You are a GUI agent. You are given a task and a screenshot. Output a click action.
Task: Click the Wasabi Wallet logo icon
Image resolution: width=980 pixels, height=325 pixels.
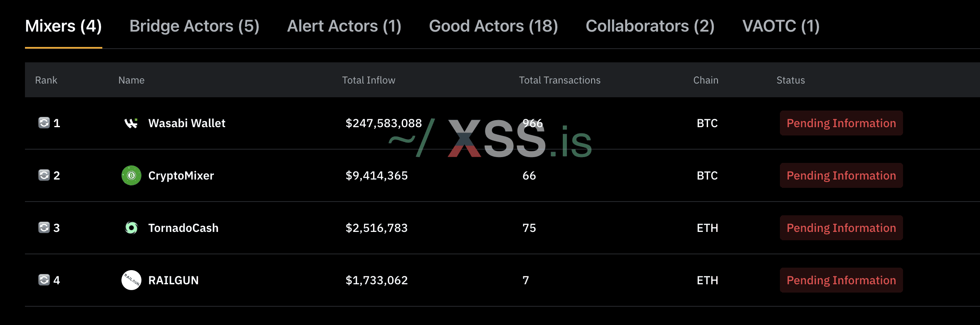pos(131,123)
